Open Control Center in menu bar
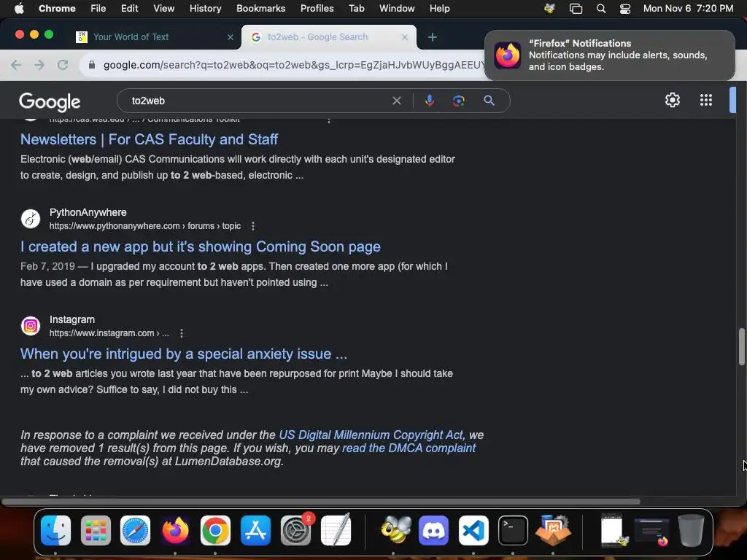The image size is (747, 560). 625,9
